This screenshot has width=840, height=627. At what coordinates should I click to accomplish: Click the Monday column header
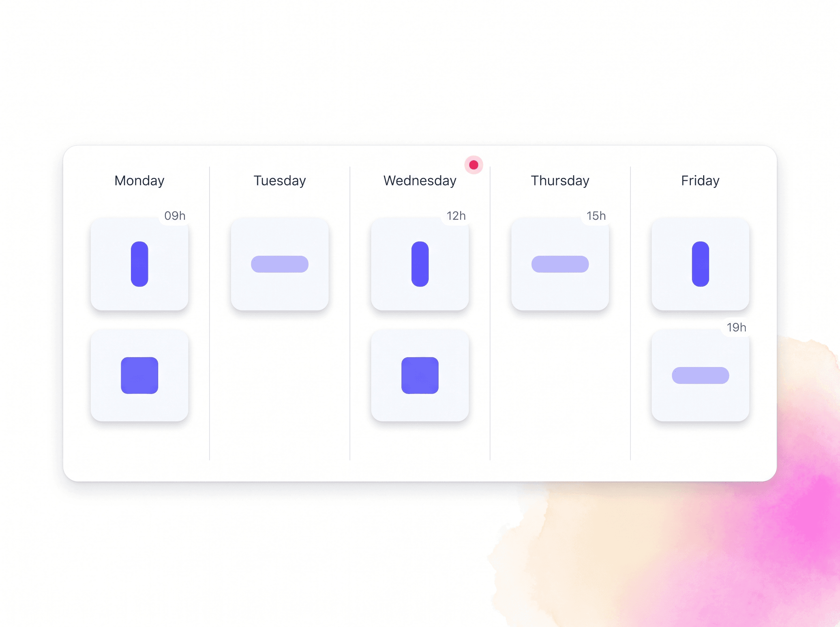[x=139, y=181]
